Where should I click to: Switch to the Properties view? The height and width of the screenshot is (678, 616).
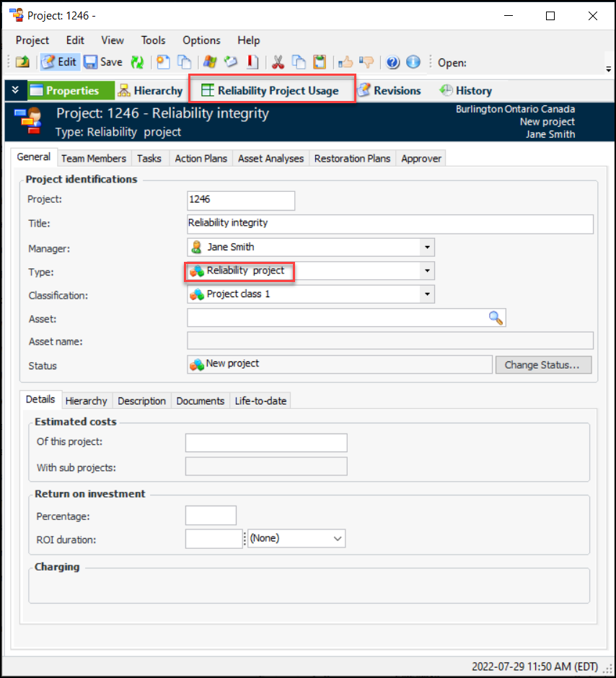pyautogui.click(x=71, y=90)
